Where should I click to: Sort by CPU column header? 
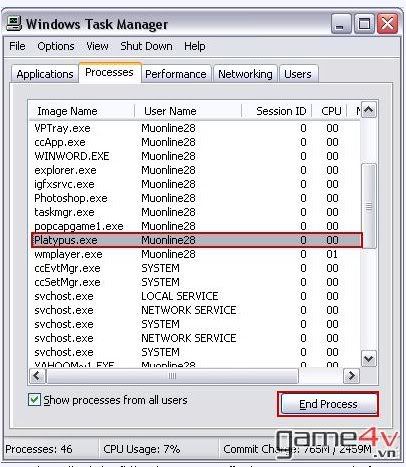click(329, 111)
